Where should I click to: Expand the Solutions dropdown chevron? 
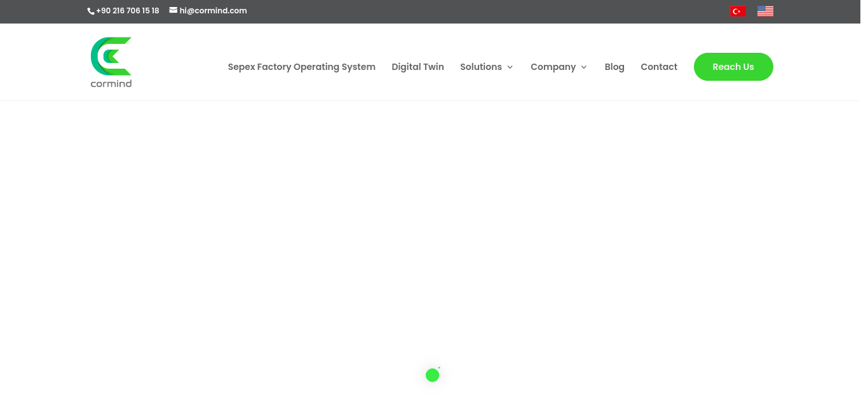pos(510,67)
